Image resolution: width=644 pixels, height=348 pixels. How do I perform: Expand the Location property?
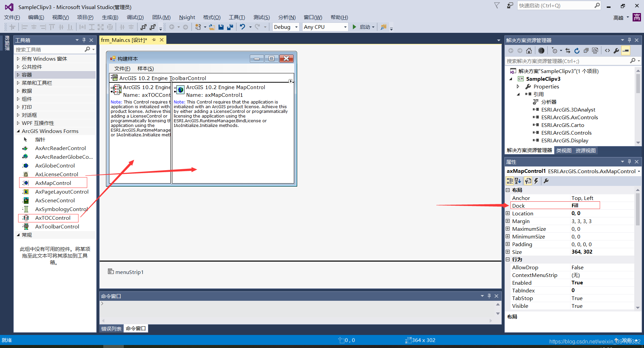(x=508, y=213)
